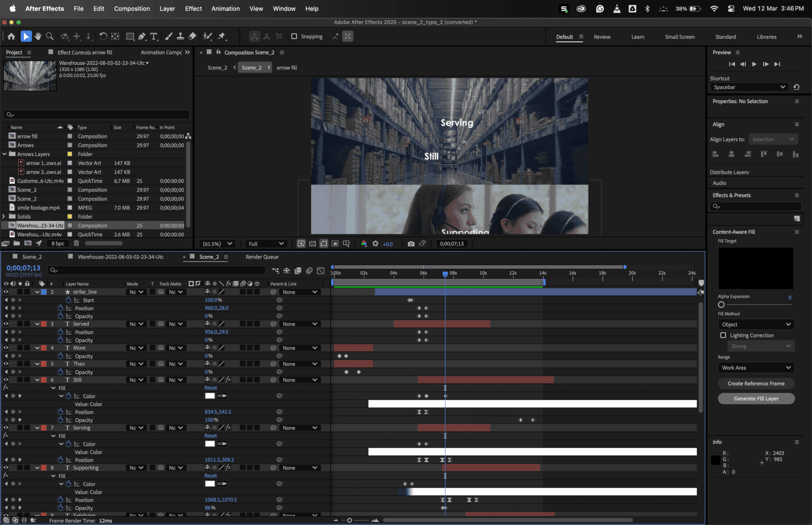Click the 8 bpc color depth button
Viewport: 812px width, 525px height.
click(58, 244)
